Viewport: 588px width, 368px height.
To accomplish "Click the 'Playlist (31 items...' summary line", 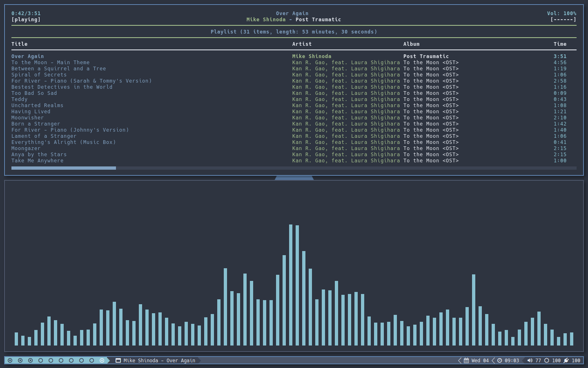I will [x=294, y=32].
